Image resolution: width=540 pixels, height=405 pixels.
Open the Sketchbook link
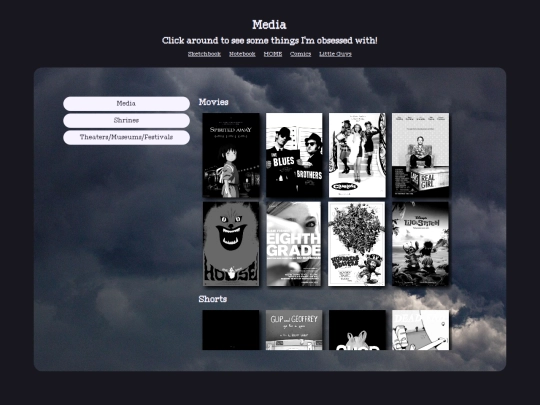tap(204, 54)
